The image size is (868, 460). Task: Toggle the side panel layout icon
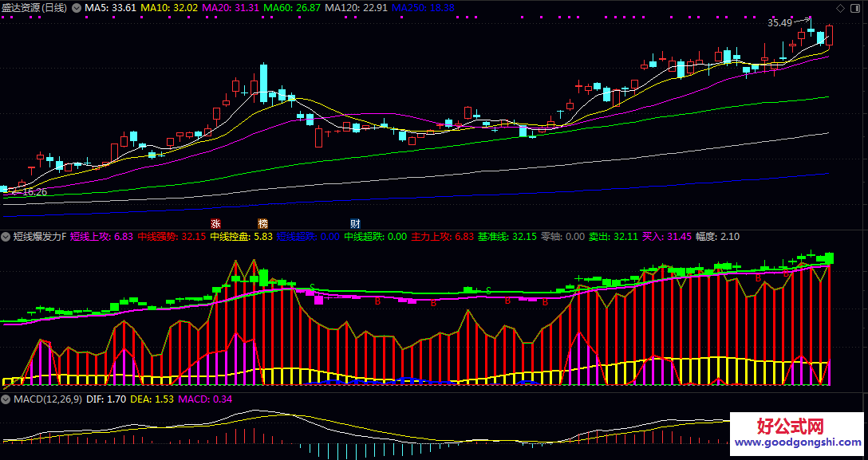[856, 8]
